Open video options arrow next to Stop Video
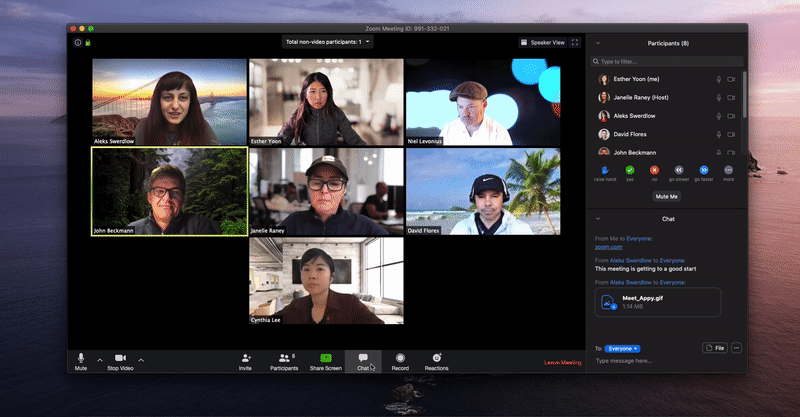The image size is (800, 417). point(141,360)
